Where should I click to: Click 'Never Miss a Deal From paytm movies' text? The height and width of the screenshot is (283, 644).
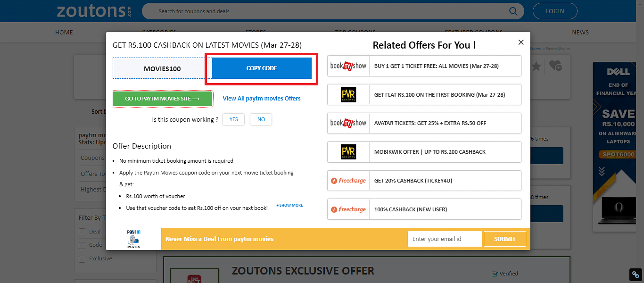tap(219, 239)
